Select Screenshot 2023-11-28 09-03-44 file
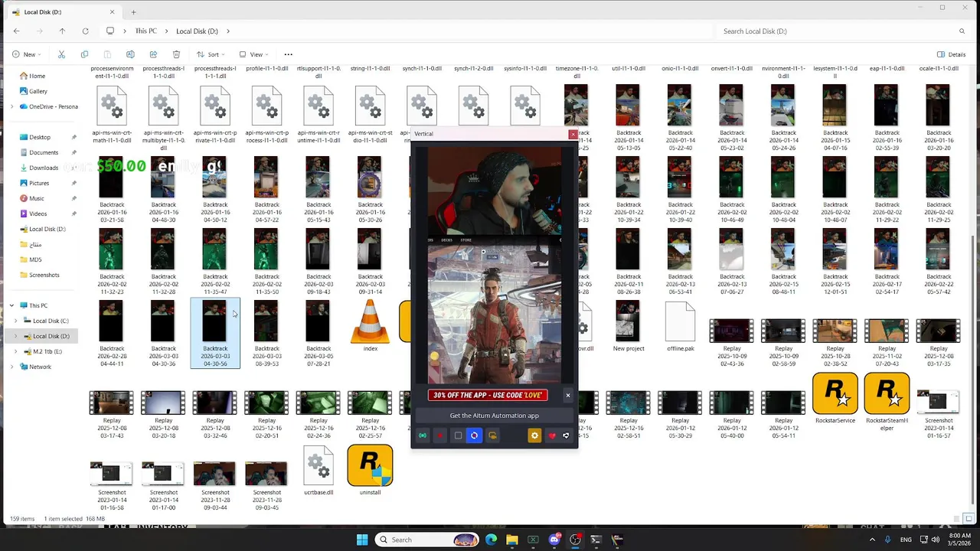Viewport: 980px width, 551px height. [214, 485]
